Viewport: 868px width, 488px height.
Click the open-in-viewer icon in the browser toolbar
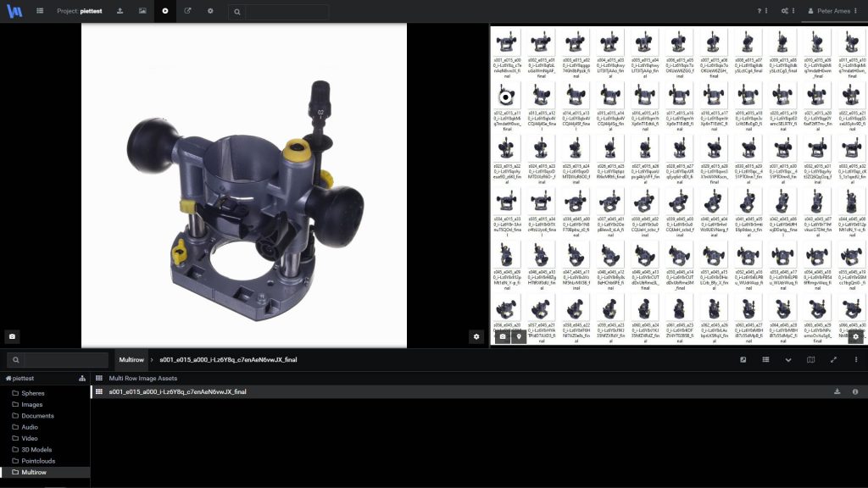pos(743,359)
